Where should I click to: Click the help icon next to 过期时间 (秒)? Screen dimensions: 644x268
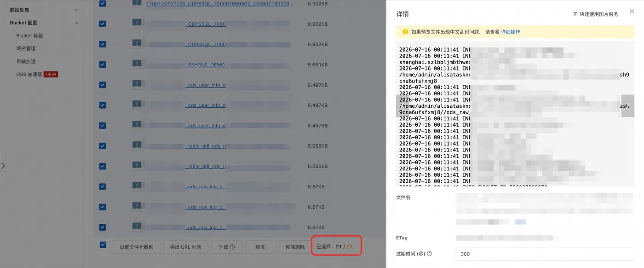(x=430, y=254)
